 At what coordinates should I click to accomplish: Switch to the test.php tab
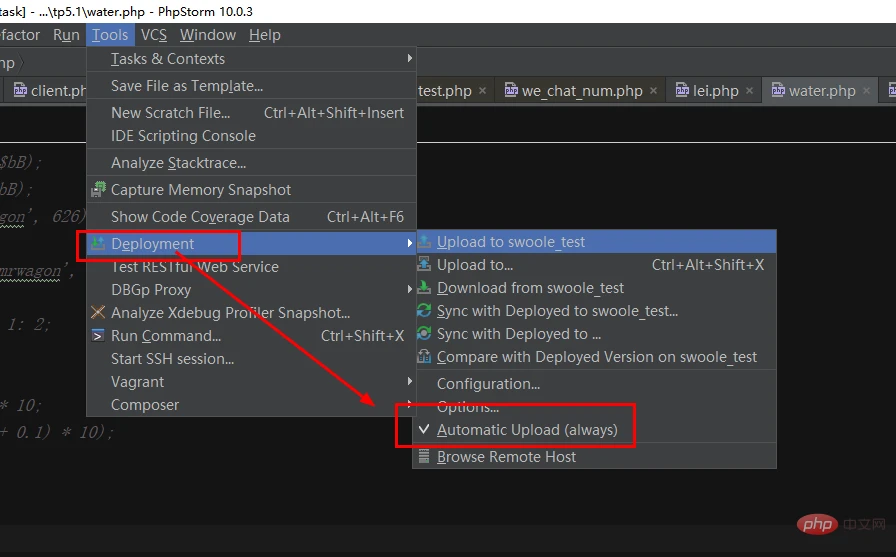(445, 91)
